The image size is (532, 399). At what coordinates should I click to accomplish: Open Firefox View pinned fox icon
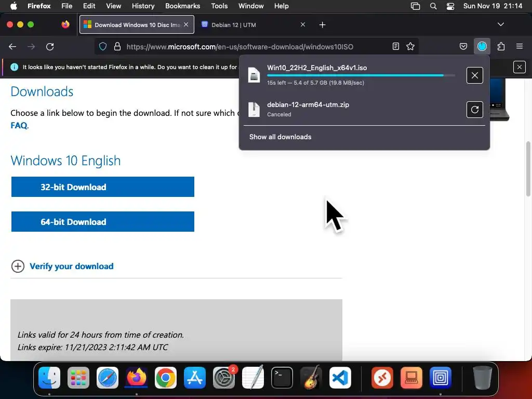65,24
